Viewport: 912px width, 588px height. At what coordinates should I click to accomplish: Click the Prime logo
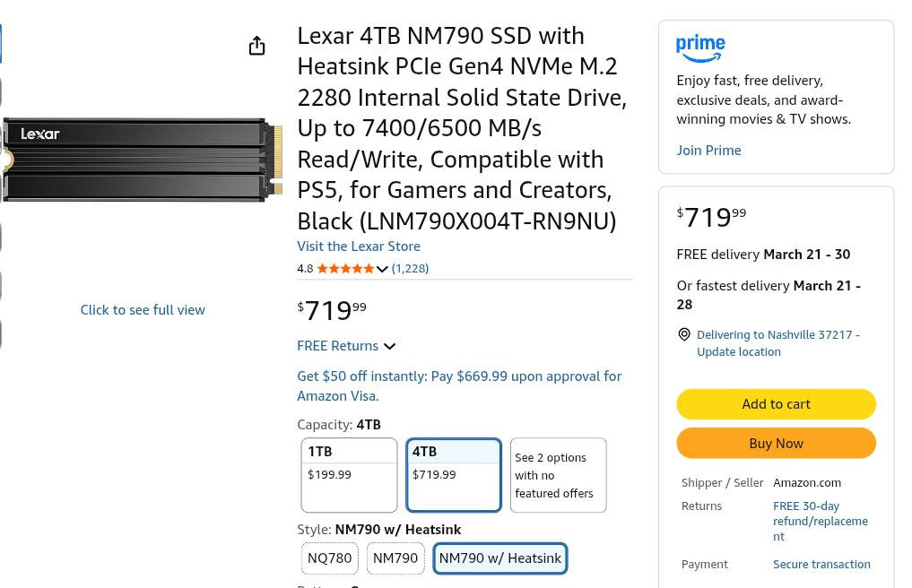(700, 48)
